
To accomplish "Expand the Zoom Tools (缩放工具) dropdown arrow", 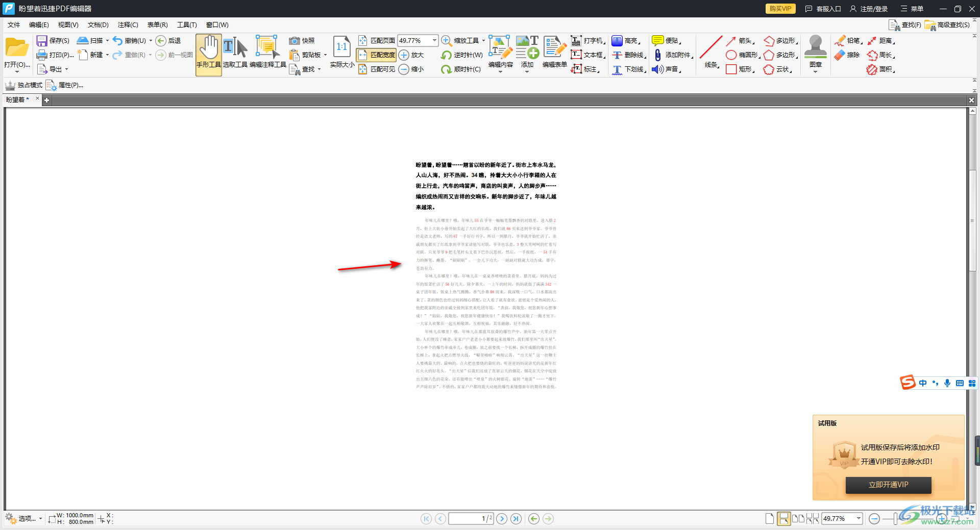I will click(x=483, y=40).
